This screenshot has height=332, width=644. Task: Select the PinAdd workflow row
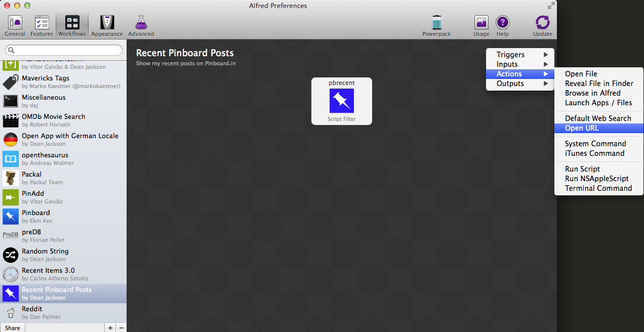tap(63, 197)
